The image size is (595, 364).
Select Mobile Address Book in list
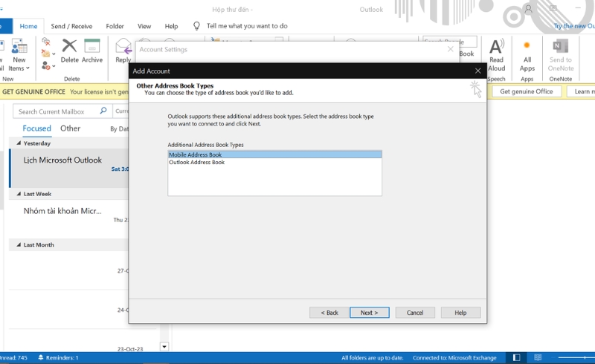274,155
